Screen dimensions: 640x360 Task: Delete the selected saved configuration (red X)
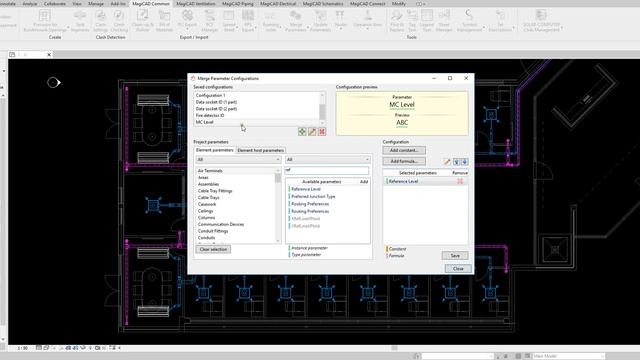tap(322, 131)
